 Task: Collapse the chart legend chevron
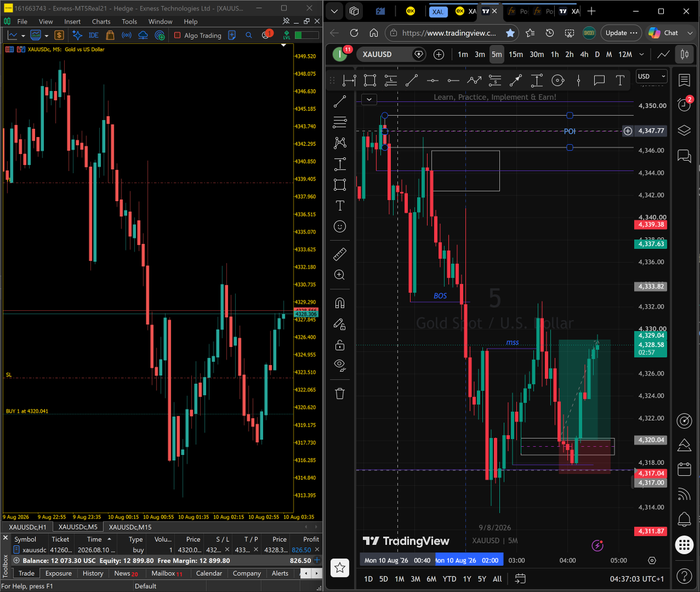tap(369, 100)
